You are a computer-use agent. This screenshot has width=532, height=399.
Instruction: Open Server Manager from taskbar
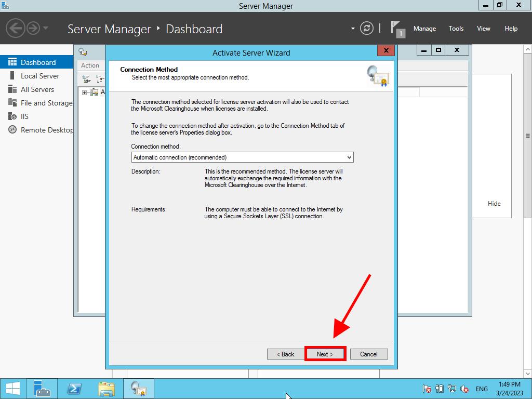coord(42,389)
